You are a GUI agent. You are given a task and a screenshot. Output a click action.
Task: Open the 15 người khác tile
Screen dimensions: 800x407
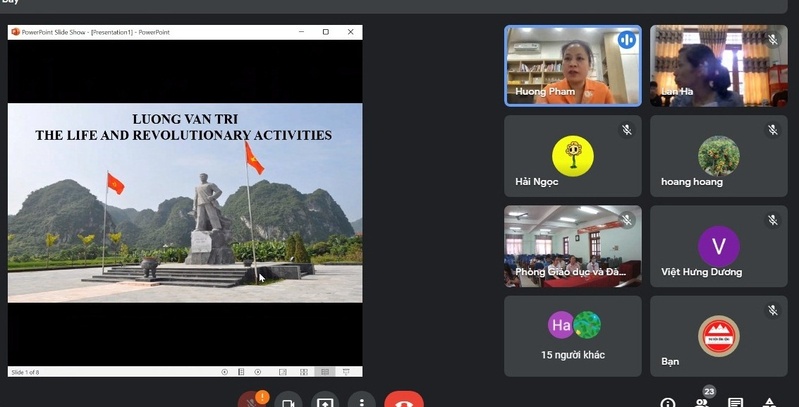(573, 336)
